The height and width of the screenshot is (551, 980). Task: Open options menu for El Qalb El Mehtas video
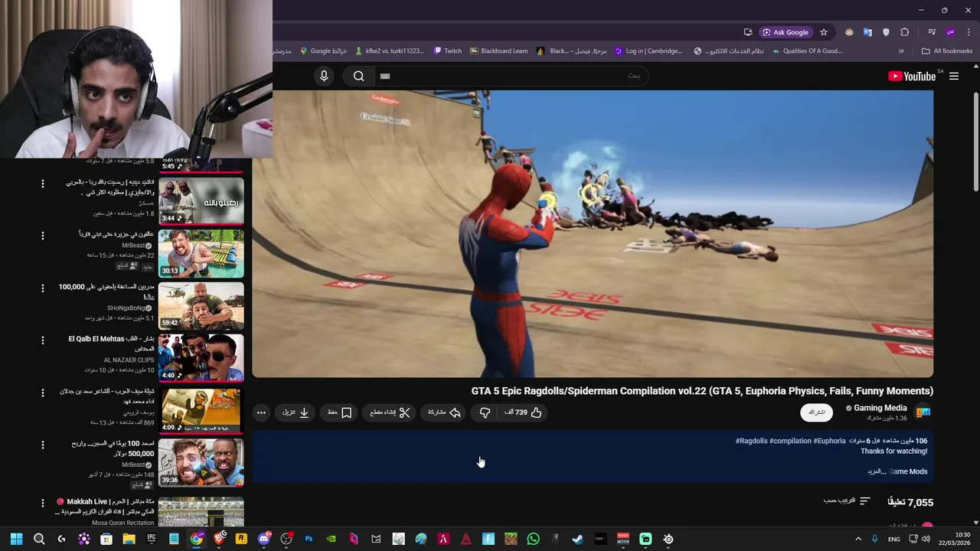pos(43,340)
